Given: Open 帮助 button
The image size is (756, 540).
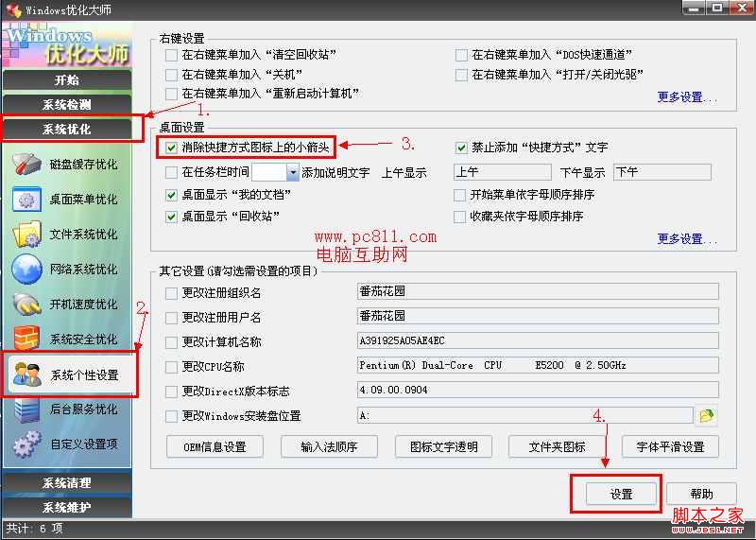Looking at the screenshot, I should 701,494.
